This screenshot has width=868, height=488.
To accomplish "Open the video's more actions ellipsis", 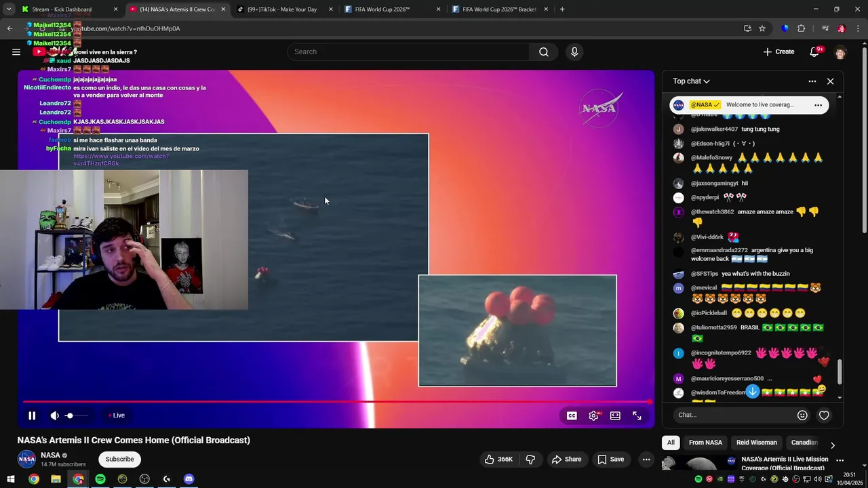I will [x=646, y=460].
